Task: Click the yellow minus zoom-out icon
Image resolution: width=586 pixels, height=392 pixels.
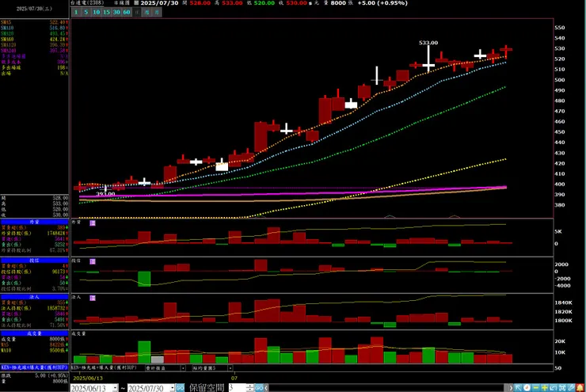Action: pyautogui.click(x=536, y=388)
